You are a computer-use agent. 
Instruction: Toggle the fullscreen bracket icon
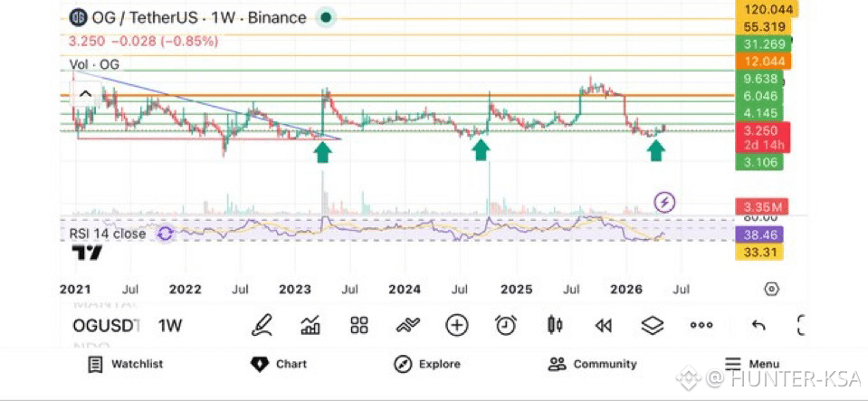(x=800, y=325)
